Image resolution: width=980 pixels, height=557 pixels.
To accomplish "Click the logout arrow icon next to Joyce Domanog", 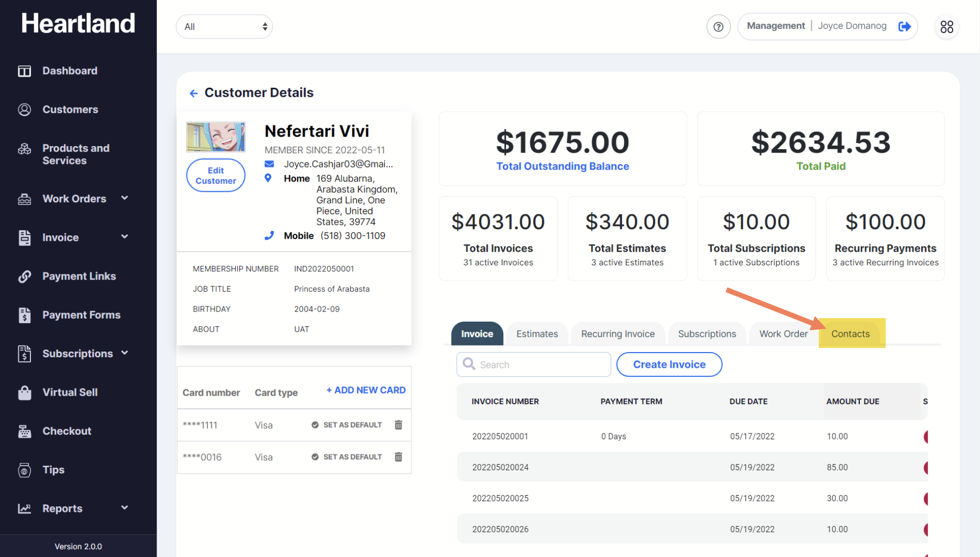I will pyautogui.click(x=904, y=26).
